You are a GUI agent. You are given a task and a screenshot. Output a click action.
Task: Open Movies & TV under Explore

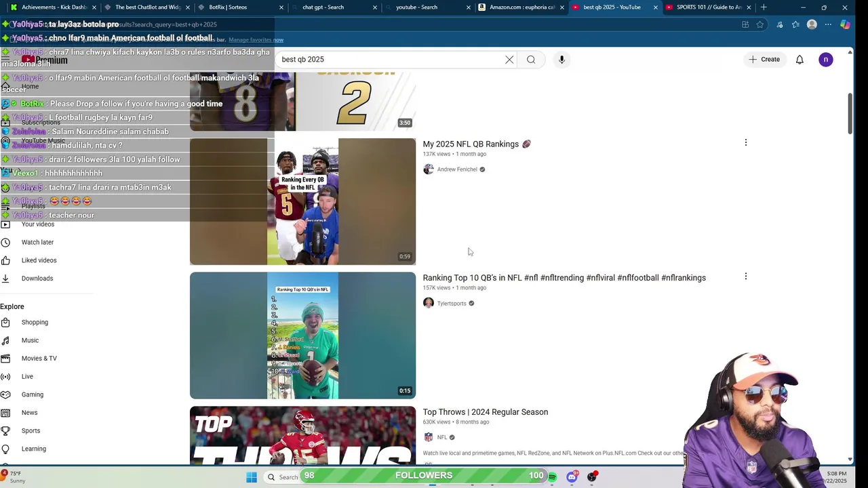(39, 359)
